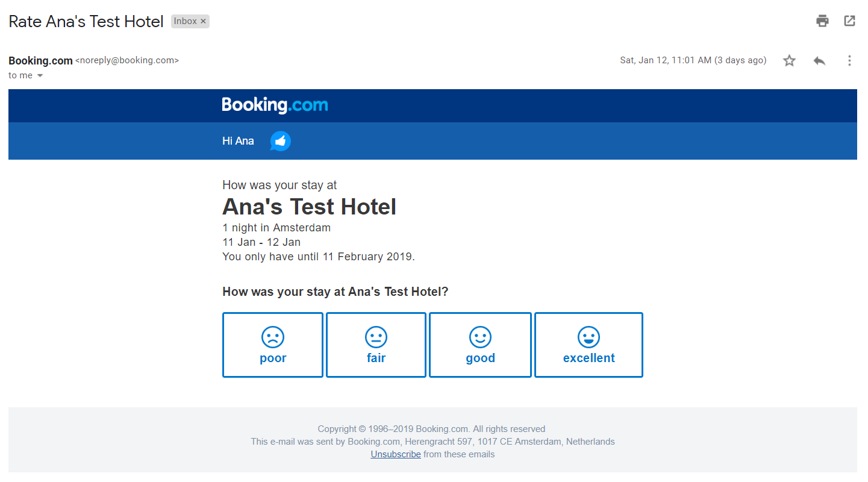Click the bold question about your stay

336,292
